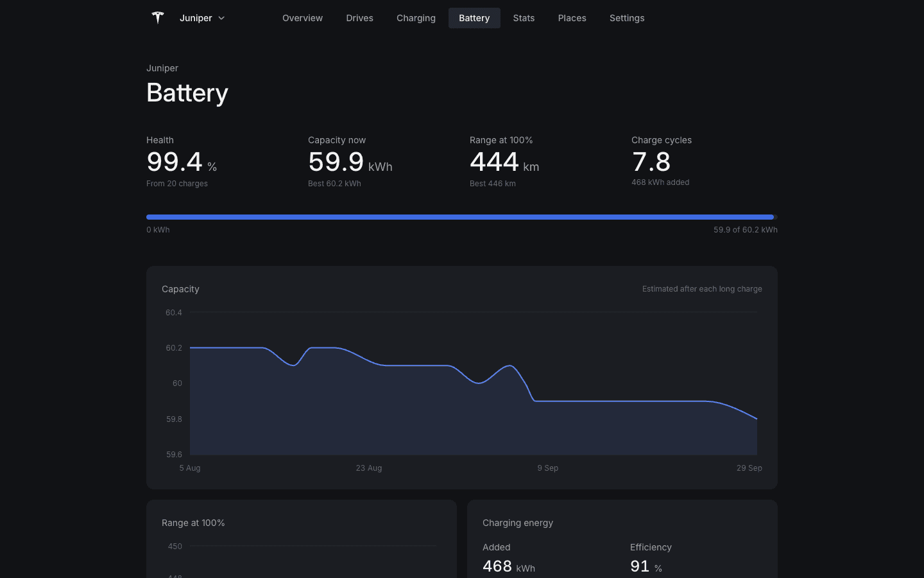Click the '29 Sep' axis label
924x578 pixels.
(749, 468)
